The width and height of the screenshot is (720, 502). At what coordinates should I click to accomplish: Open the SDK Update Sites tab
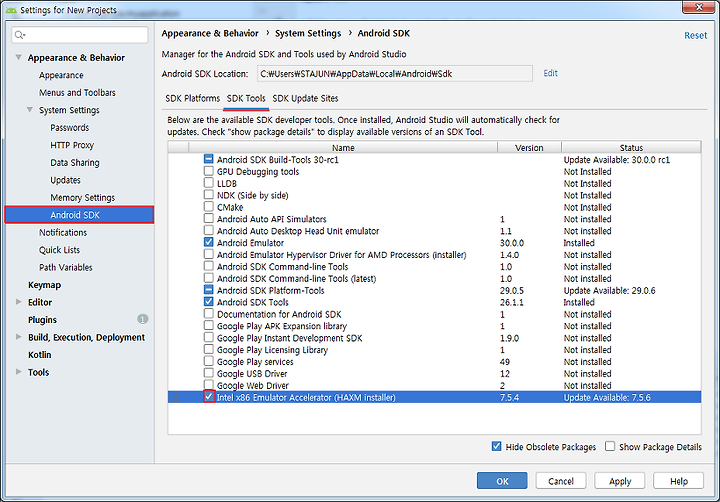click(305, 98)
